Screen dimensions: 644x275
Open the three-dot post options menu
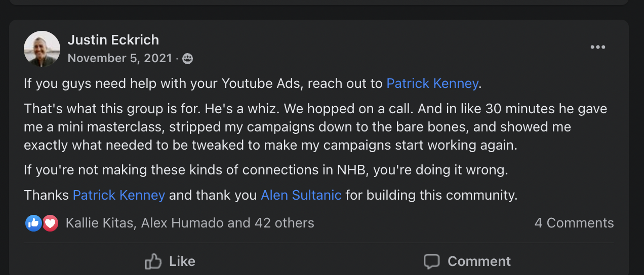click(x=597, y=47)
